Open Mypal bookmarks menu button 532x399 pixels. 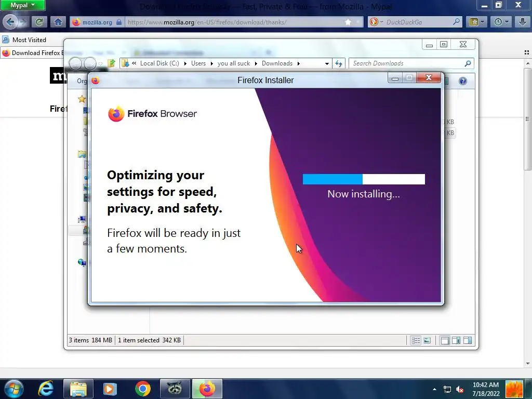477,22
